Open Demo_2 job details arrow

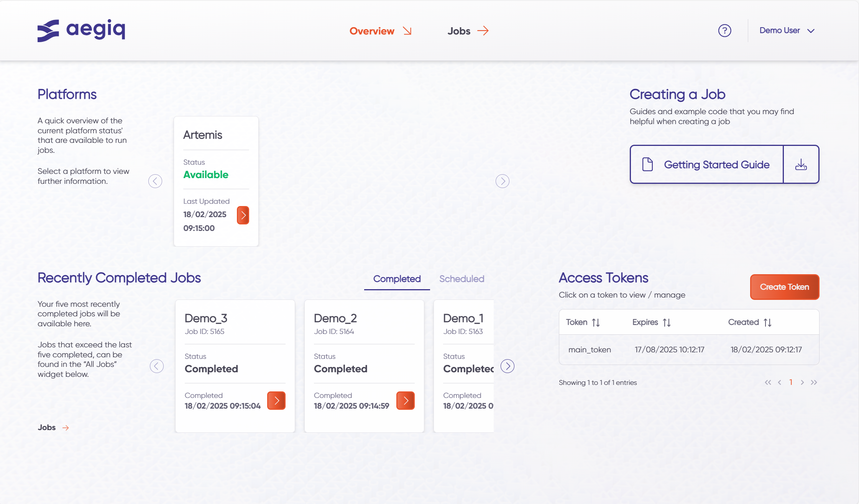(405, 401)
